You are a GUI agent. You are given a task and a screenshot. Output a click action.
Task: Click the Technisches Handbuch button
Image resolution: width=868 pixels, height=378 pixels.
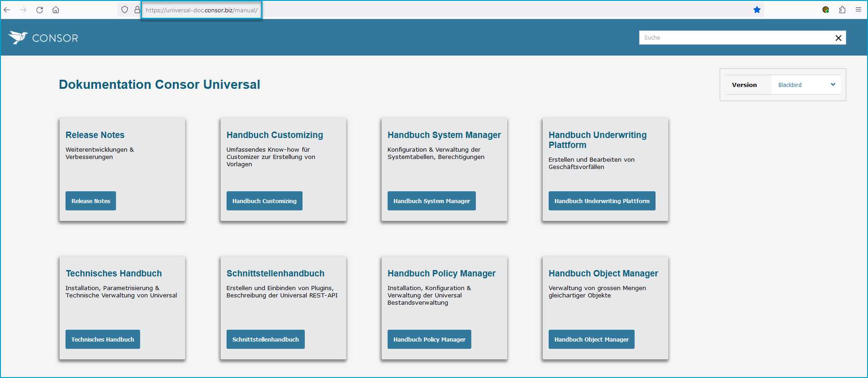pyautogui.click(x=102, y=339)
